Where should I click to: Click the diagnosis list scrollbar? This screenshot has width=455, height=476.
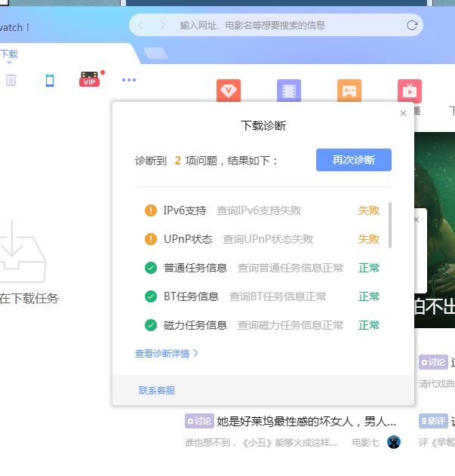click(390, 224)
